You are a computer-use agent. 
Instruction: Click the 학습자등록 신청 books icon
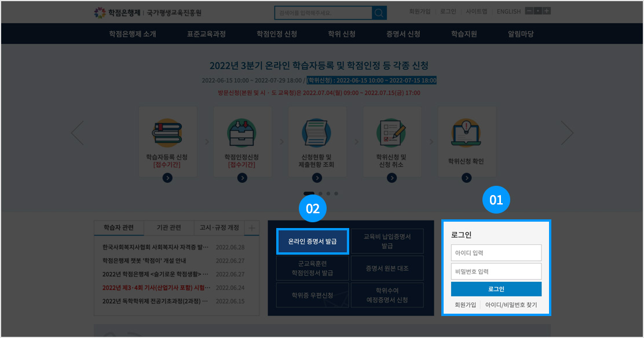(x=167, y=133)
